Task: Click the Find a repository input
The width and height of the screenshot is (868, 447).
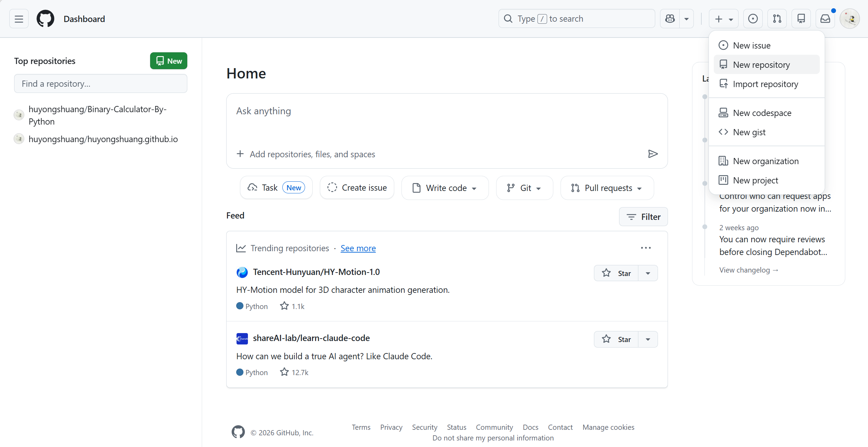Action: point(101,84)
